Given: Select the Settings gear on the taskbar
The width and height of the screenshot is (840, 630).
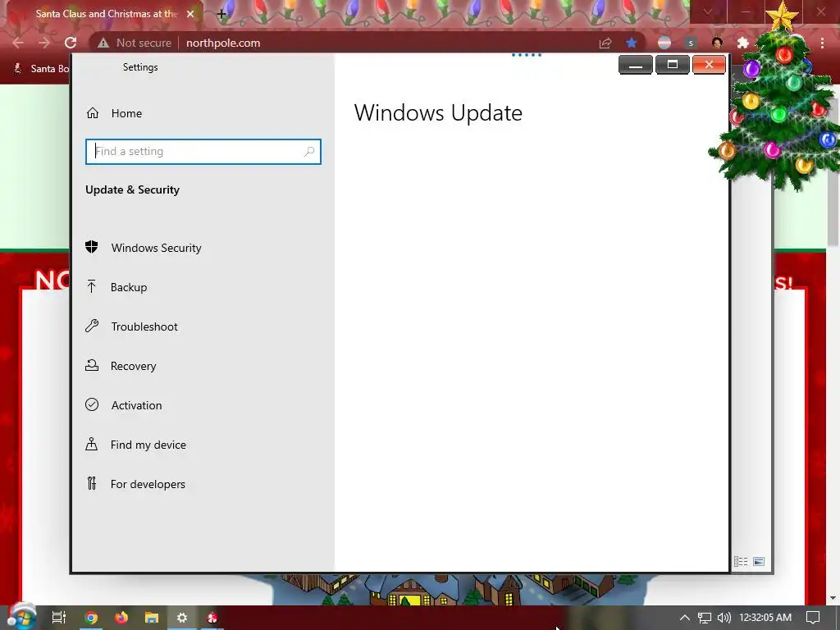Looking at the screenshot, I should [182, 618].
